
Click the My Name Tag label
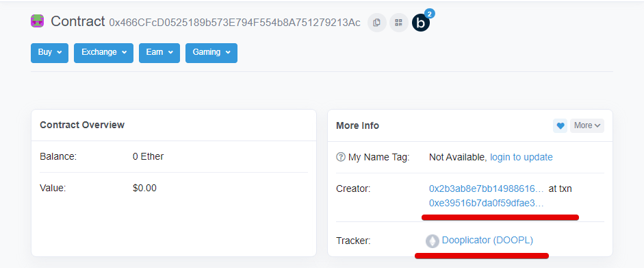378,157
